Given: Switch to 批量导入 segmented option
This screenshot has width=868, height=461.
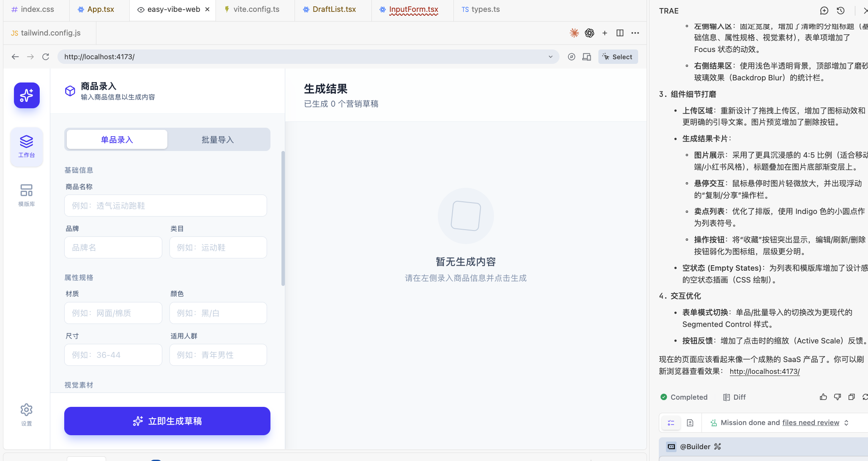Looking at the screenshot, I should [218, 140].
